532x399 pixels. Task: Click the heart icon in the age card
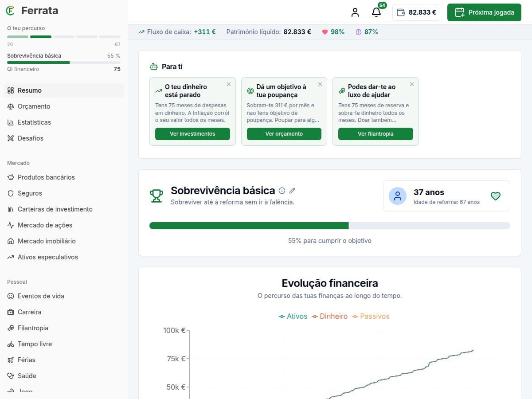coord(496,196)
